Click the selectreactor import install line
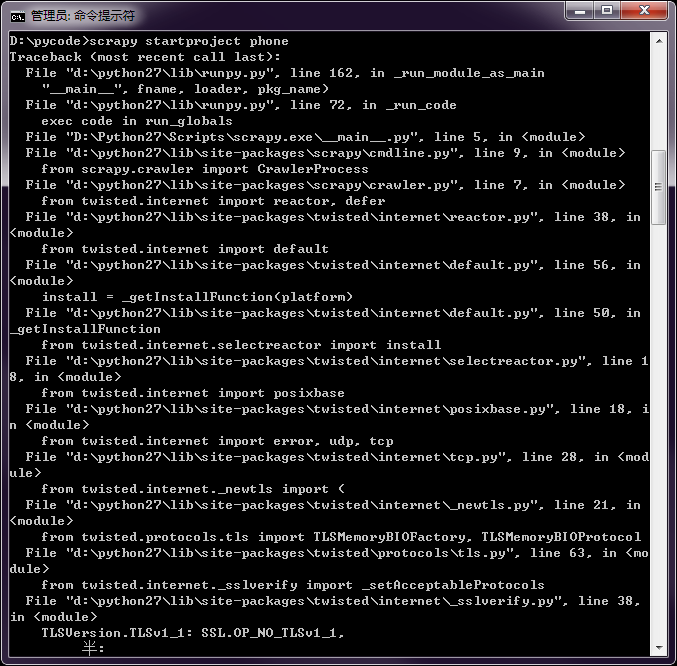This screenshot has width=677, height=666. (x=241, y=345)
